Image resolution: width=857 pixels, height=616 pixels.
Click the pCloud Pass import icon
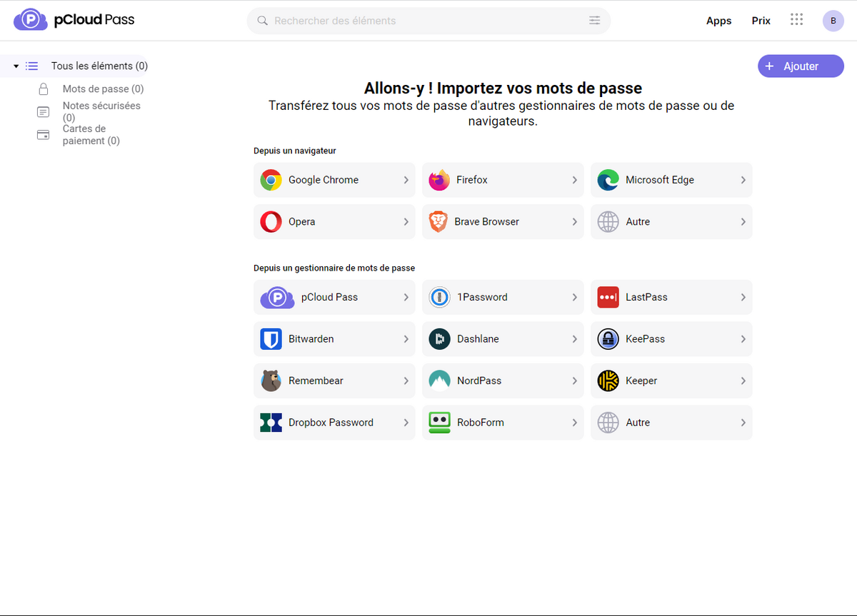277,297
